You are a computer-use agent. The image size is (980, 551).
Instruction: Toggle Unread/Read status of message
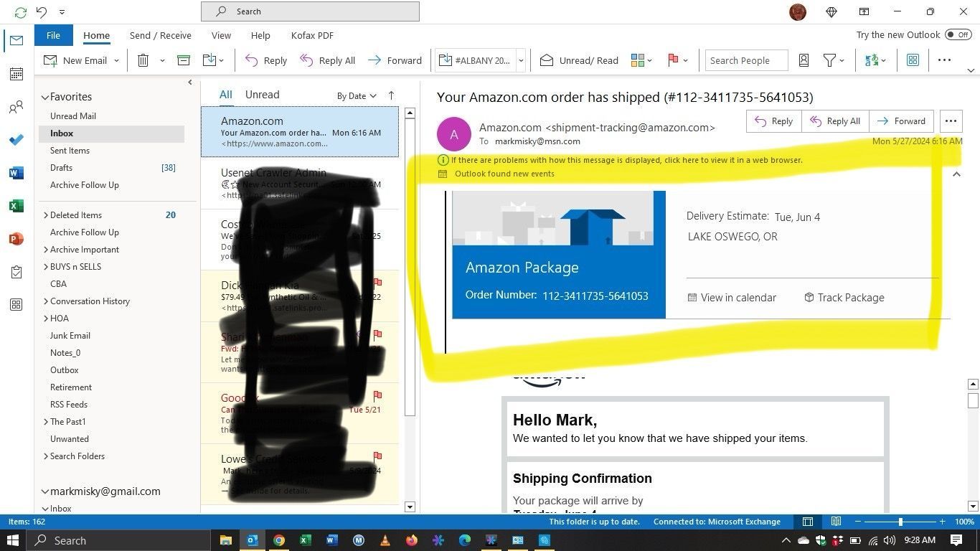pyautogui.click(x=579, y=60)
